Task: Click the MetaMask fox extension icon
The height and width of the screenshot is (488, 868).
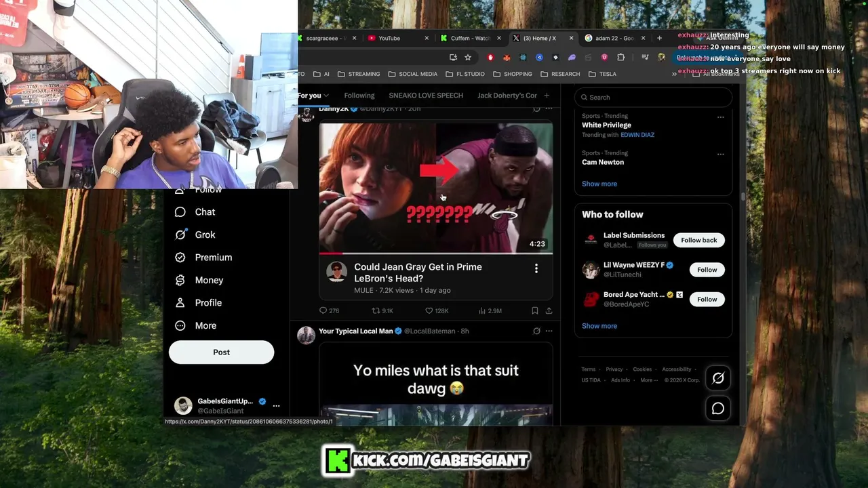Action: (x=507, y=58)
